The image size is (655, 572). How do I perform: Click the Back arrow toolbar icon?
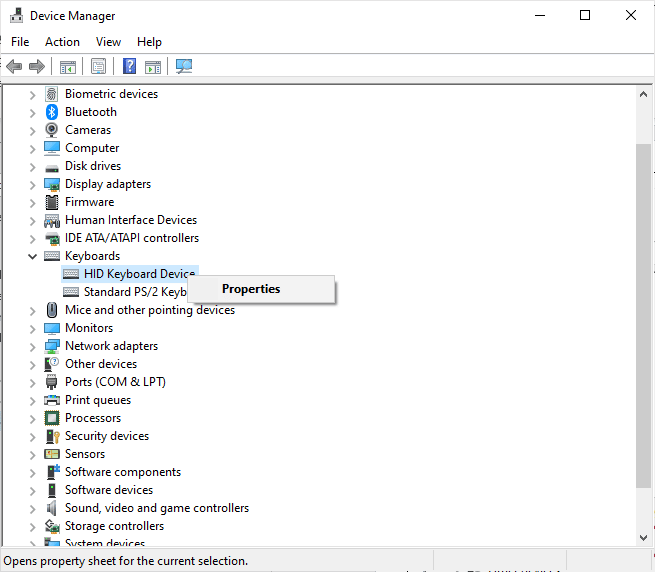pyautogui.click(x=14, y=66)
